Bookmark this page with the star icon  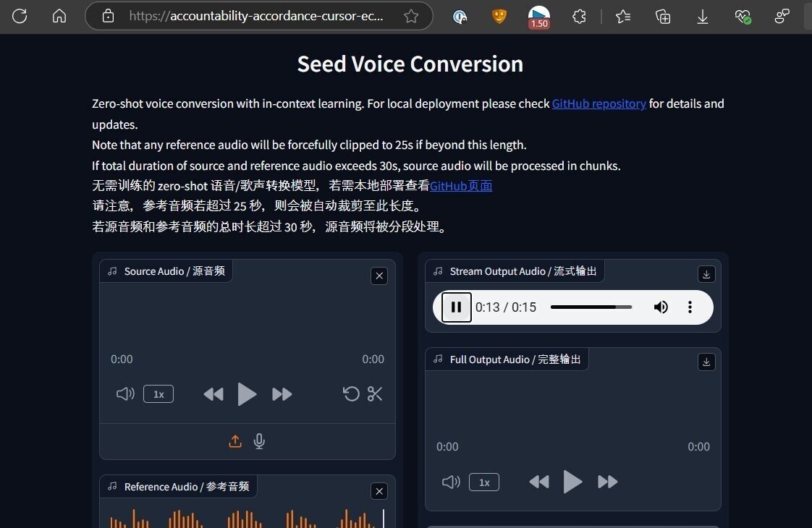coord(410,16)
